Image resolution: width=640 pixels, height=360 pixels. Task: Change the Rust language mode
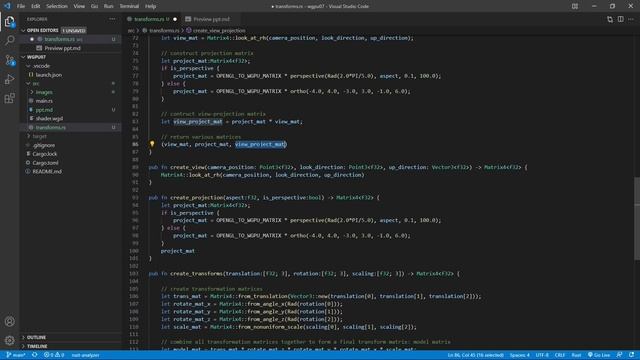(x=576, y=355)
